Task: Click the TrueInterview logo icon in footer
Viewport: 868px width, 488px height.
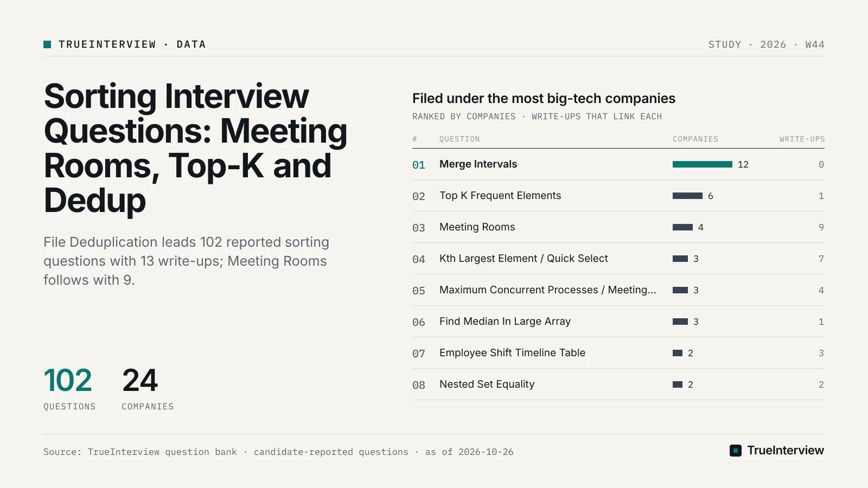Action: pos(736,451)
